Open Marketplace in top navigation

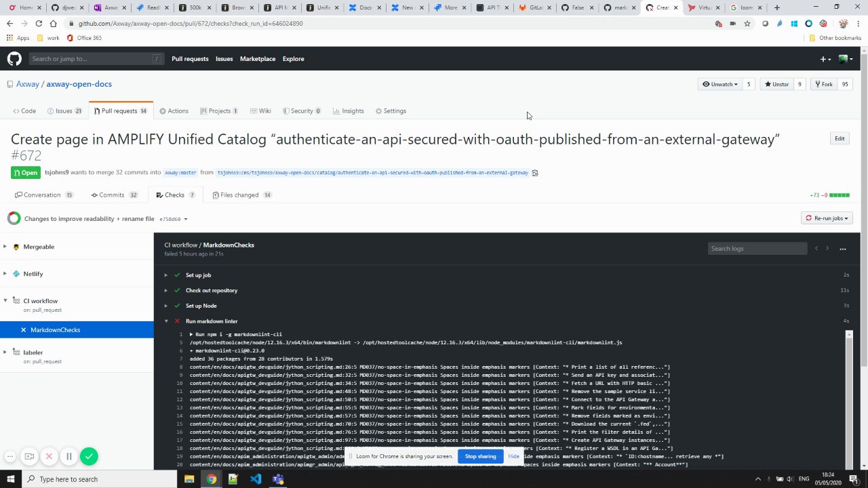coord(258,59)
